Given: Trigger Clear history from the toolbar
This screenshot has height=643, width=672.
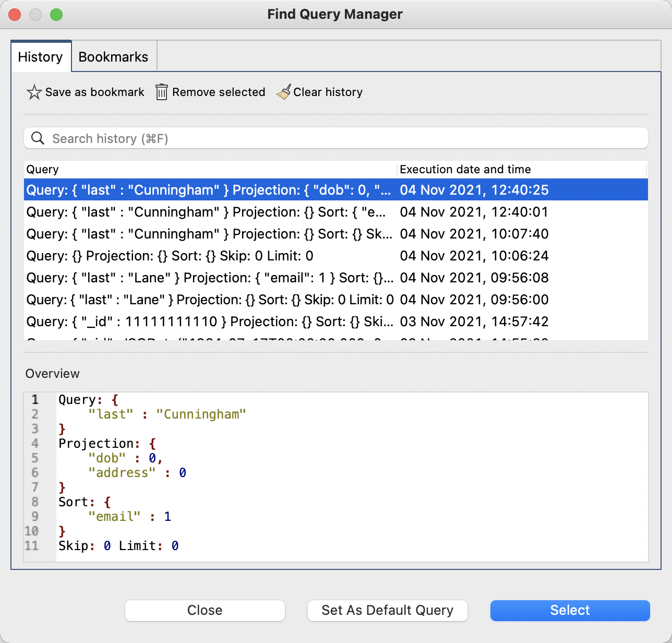Looking at the screenshot, I should 319,92.
